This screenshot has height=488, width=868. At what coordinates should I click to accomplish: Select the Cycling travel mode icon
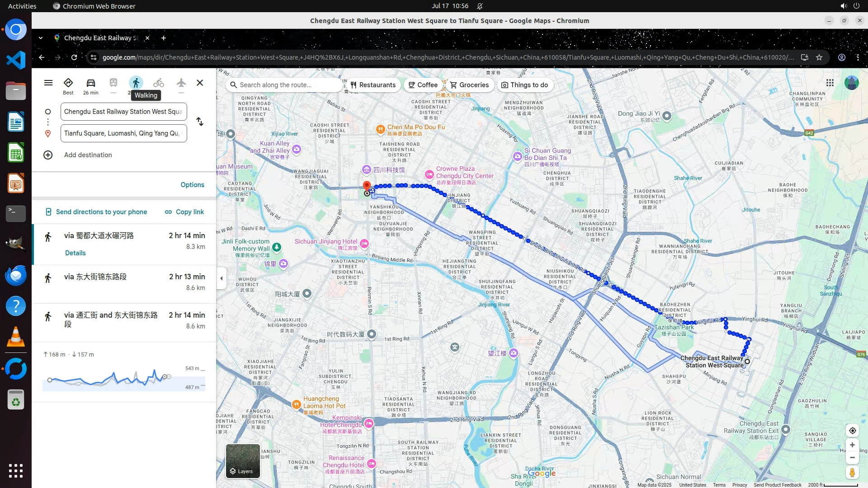[x=158, y=83]
